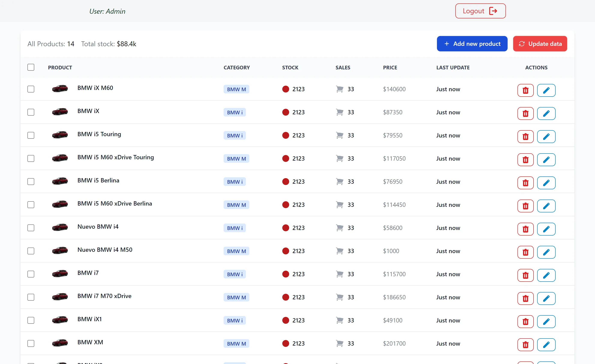Click the Nuevo BMW i4 car thumbnail

pyautogui.click(x=60, y=227)
